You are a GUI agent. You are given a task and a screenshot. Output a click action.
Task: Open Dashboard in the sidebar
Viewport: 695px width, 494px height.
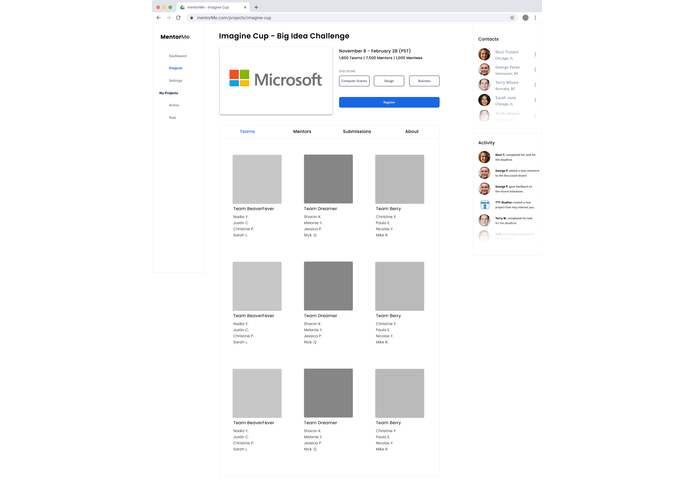click(x=178, y=56)
